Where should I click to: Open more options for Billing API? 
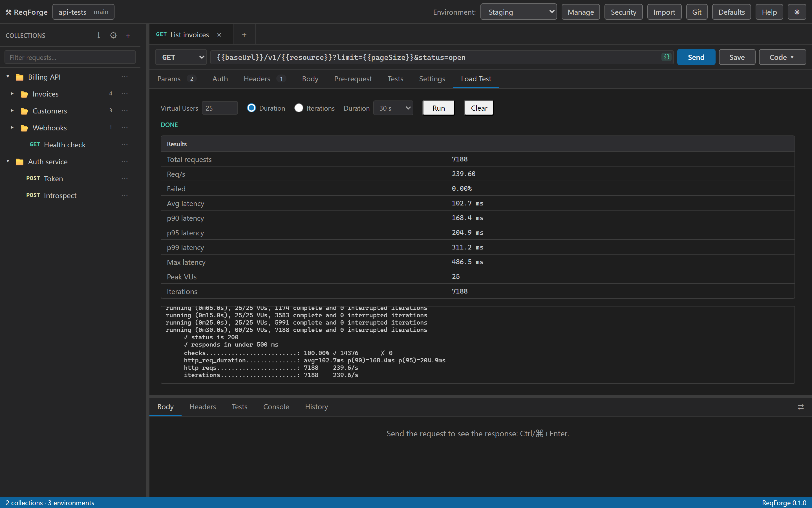click(x=125, y=77)
